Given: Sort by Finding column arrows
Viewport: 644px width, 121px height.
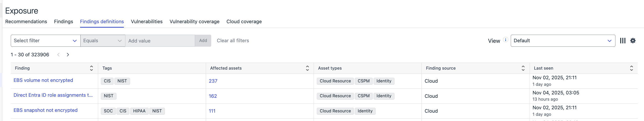Looking at the screenshot, I should click(91, 68).
